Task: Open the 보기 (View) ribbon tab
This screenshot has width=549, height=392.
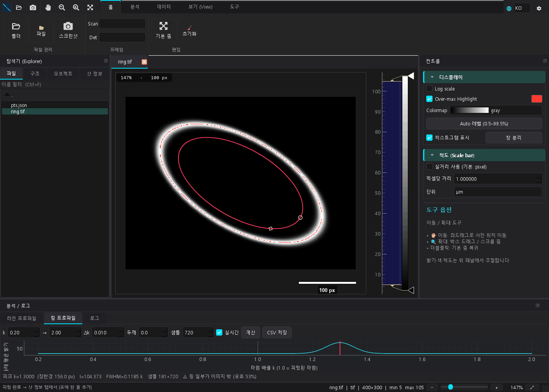Action: (200, 7)
